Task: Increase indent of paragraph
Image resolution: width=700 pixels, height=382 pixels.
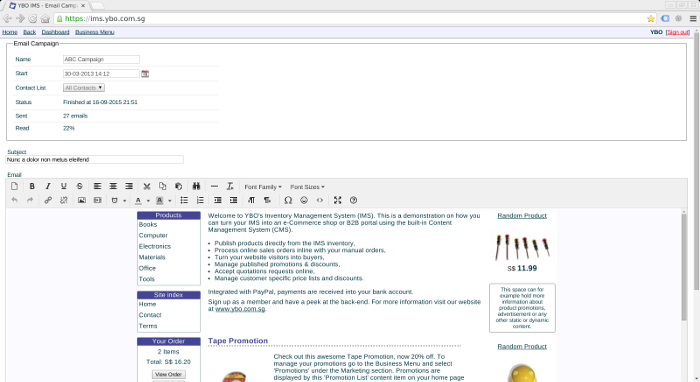Action: (x=233, y=200)
